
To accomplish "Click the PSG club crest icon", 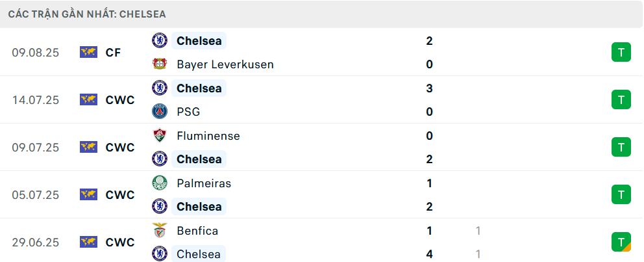I will pos(159,112).
